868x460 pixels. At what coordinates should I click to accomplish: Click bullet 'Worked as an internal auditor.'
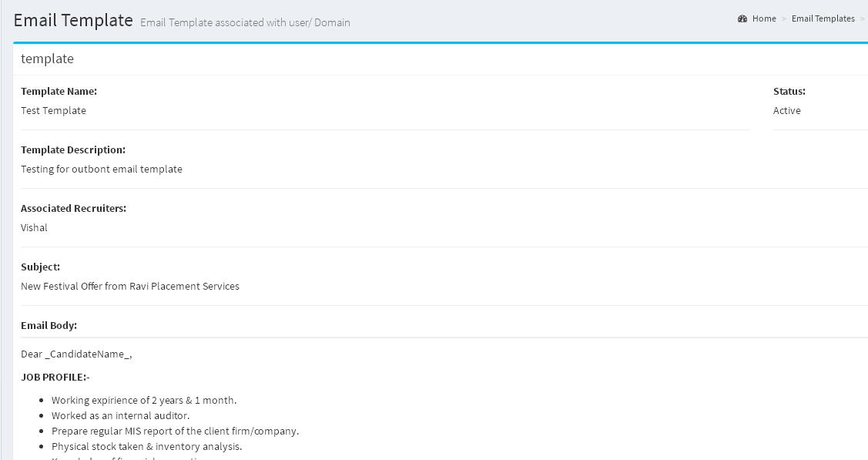click(121, 416)
